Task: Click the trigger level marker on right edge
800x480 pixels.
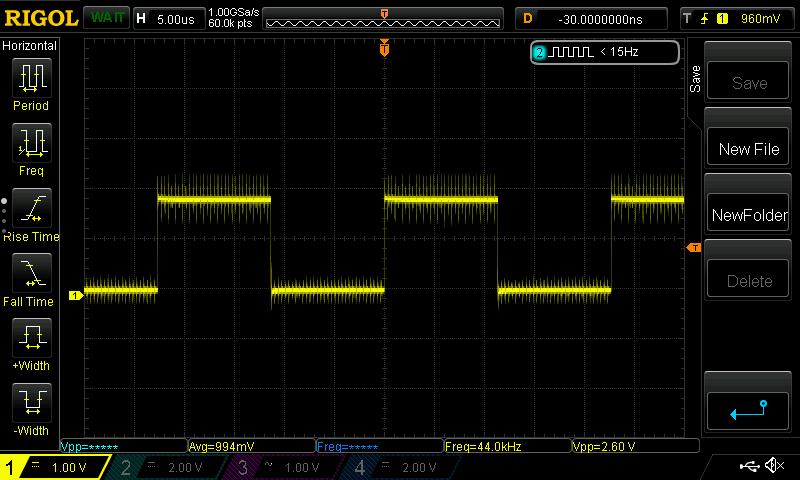Action: click(694, 248)
